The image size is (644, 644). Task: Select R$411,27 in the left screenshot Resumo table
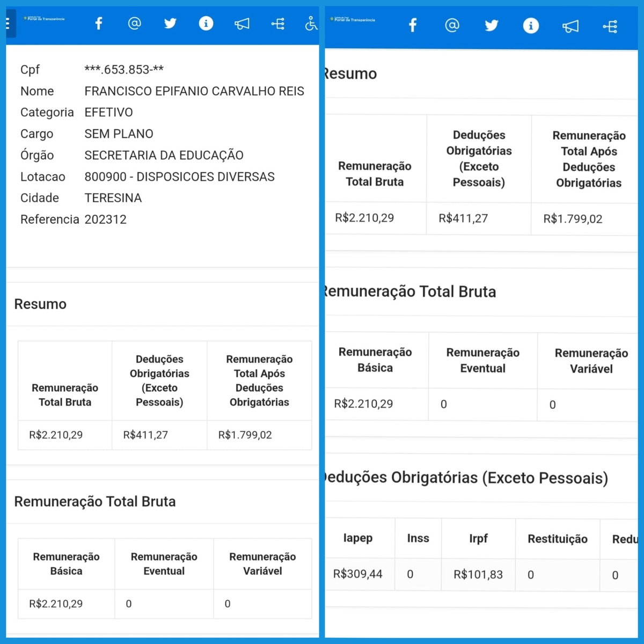point(145,435)
